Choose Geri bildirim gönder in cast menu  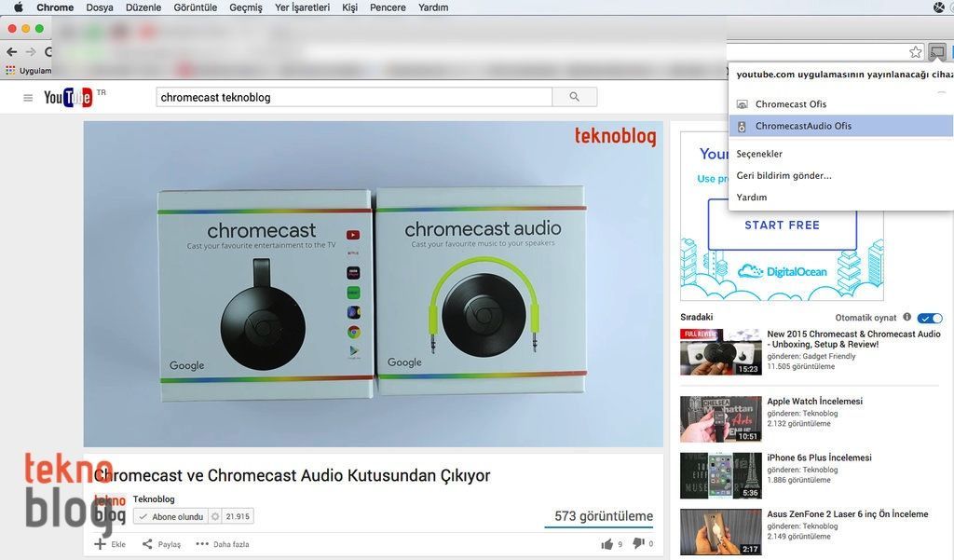784,175
